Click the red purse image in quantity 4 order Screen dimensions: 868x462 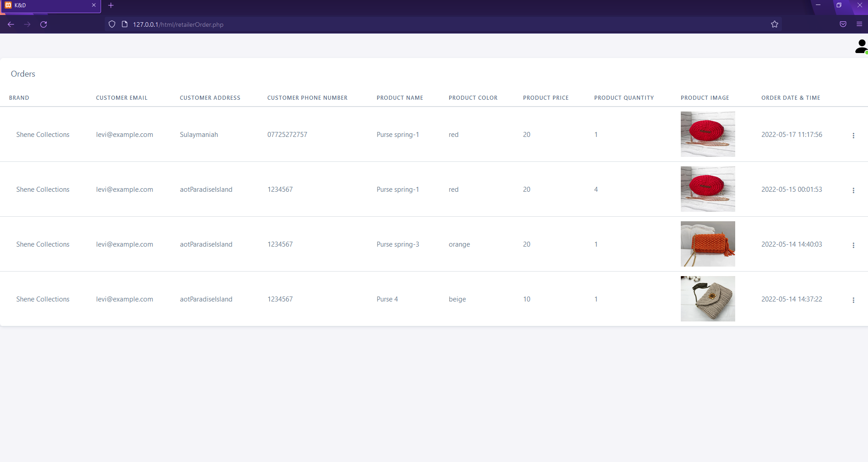(708, 189)
